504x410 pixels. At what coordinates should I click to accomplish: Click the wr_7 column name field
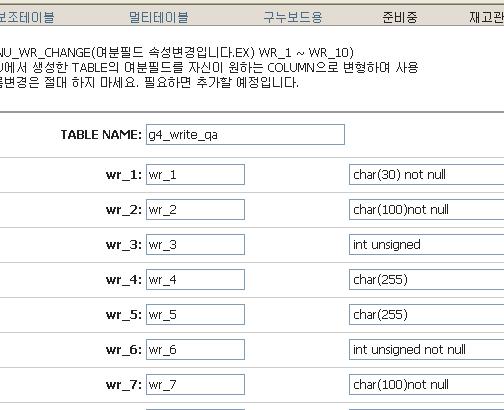[x=195, y=384]
